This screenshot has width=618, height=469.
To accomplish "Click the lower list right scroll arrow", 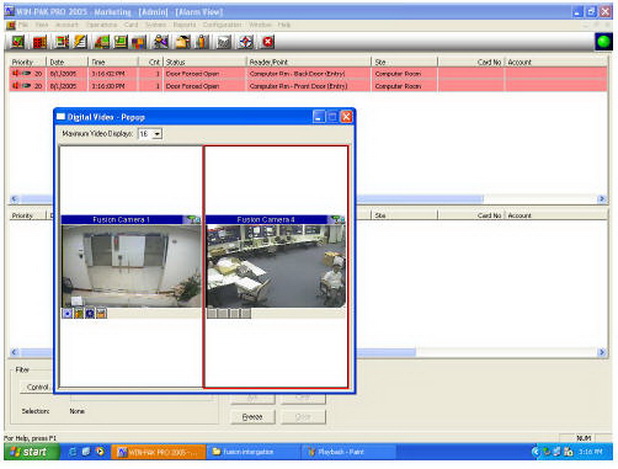I will 601,352.
